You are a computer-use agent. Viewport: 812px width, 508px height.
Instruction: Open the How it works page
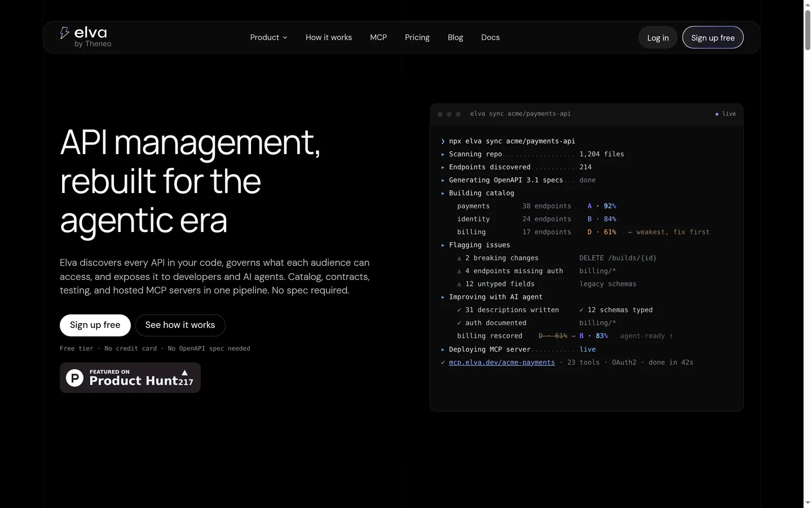[x=329, y=37]
